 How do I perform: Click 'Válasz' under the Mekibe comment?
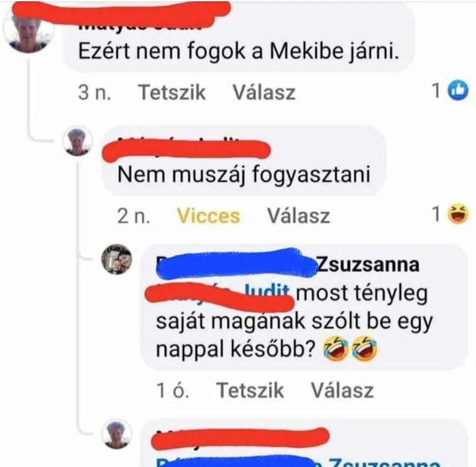click(264, 92)
